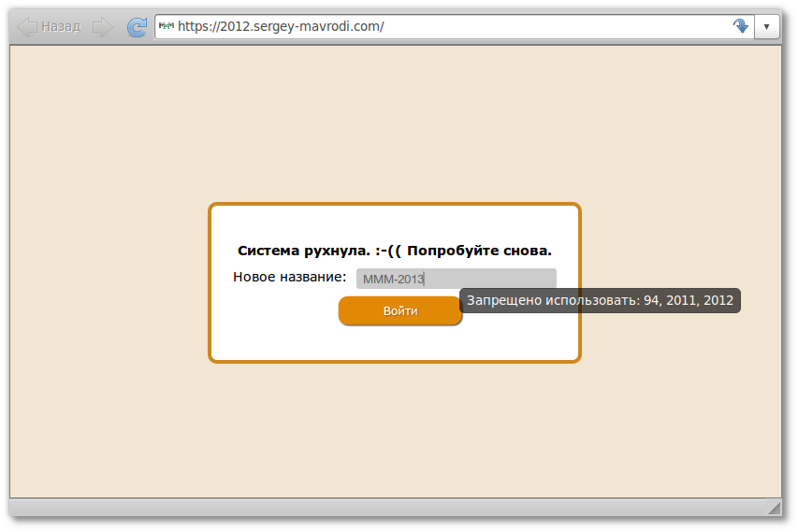This screenshot has width=798, height=532.
Task: Go back with the Назад arrow
Action: pos(27,26)
